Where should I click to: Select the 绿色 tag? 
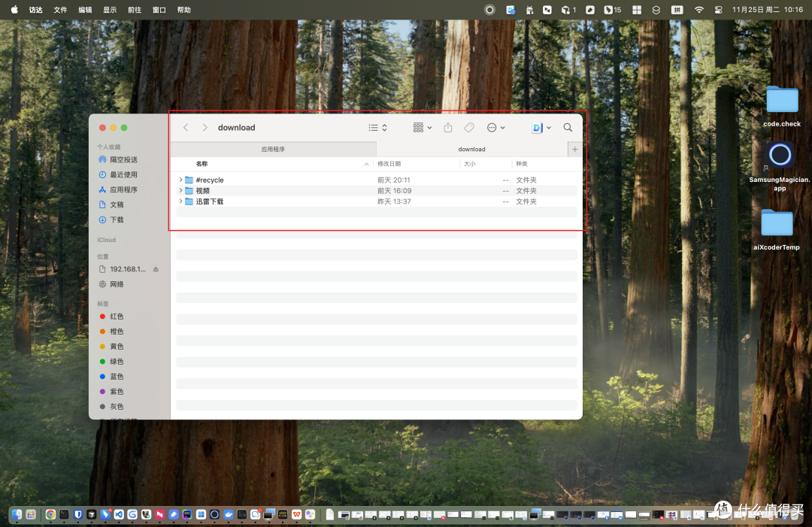pyautogui.click(x=111, y=362)
